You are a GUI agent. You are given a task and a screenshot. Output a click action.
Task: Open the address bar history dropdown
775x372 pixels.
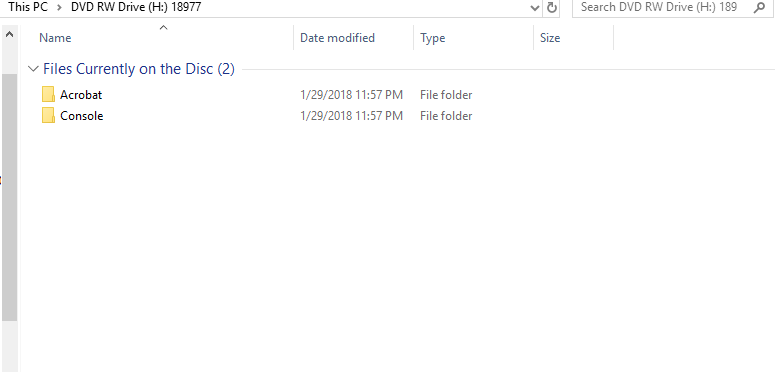(x=535, y=8)
